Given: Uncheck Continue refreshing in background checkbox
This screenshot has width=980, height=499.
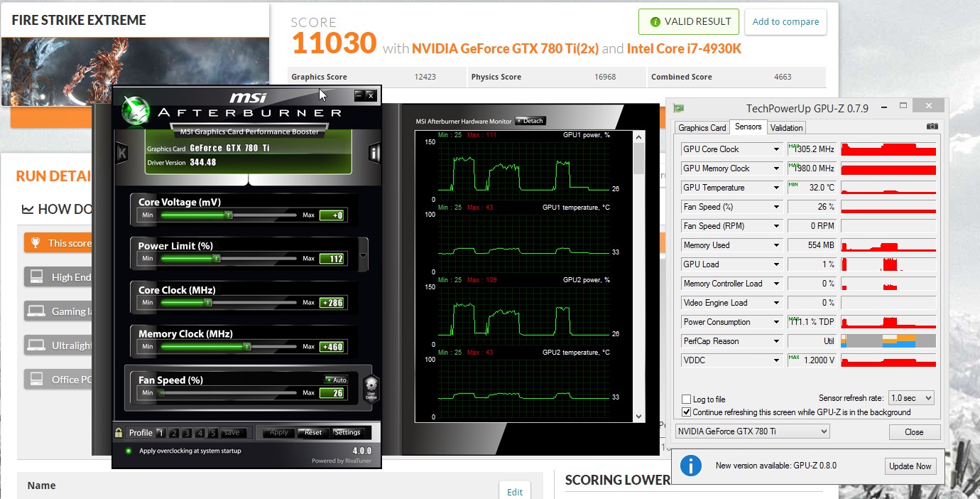Looking at the screenshot, I should [x=686, y=412].
